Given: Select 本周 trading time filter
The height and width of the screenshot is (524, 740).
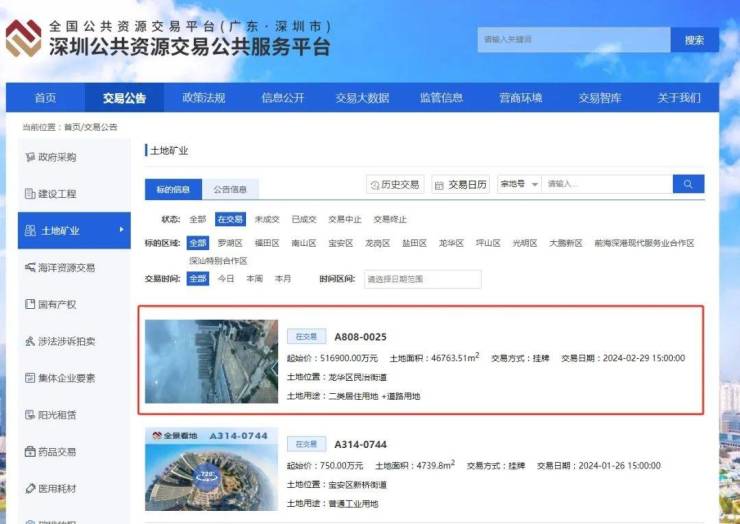Looking at the screenshot, I should pyautogui.click(x=255, y=279).
